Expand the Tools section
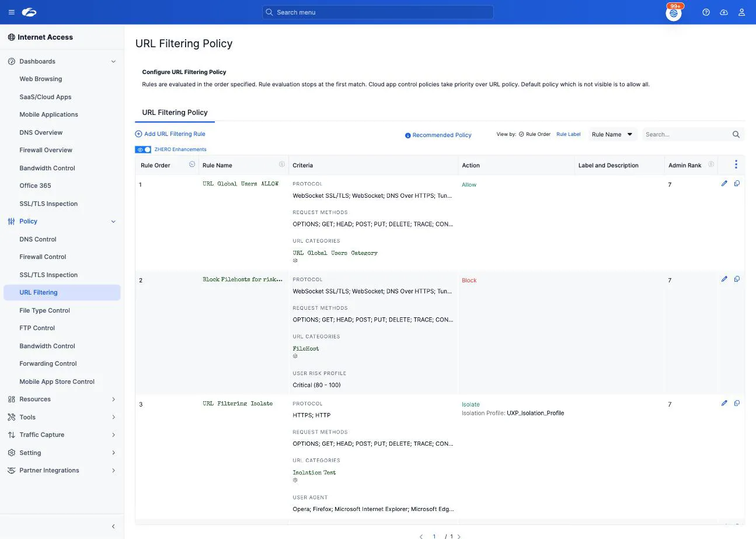Image resolution: width=756 pixels, height=539 pixels. click(113, 417)
